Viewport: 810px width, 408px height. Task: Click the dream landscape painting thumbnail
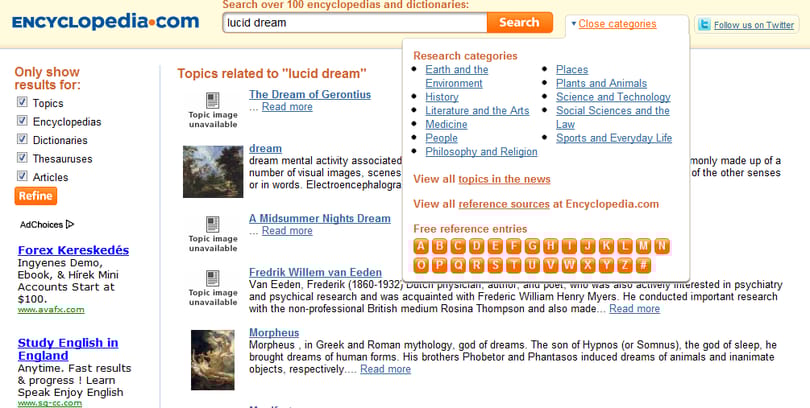pos(213,171)
